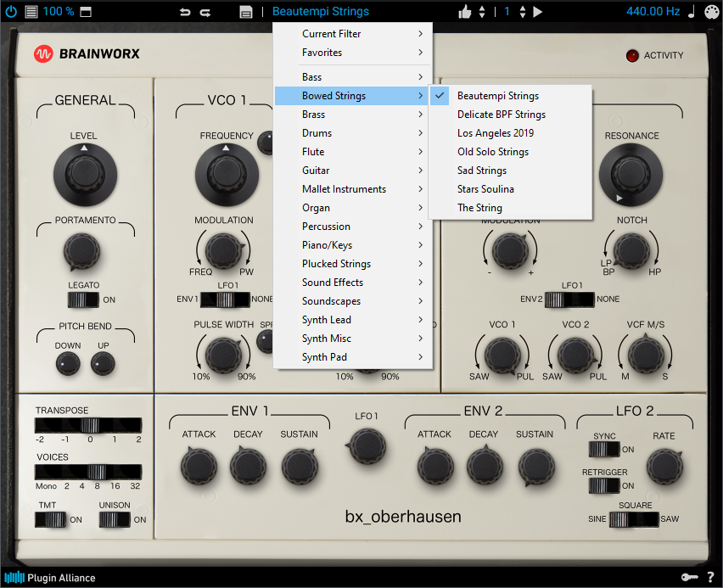723x588 pixels.
Task: Open license key icon in footer
Action: (690, 577)
